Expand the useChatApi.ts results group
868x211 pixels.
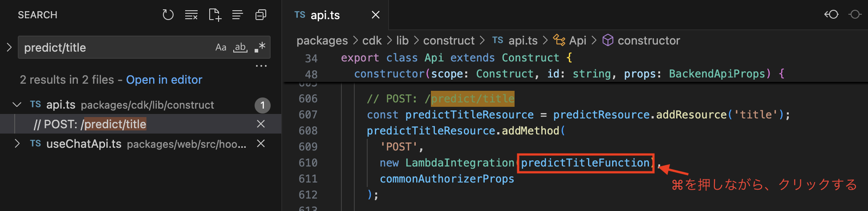click(x=17, y=143)
